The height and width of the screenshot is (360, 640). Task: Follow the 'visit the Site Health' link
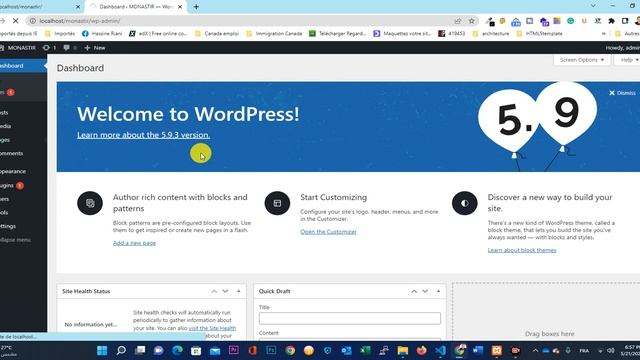pos(212,328)
